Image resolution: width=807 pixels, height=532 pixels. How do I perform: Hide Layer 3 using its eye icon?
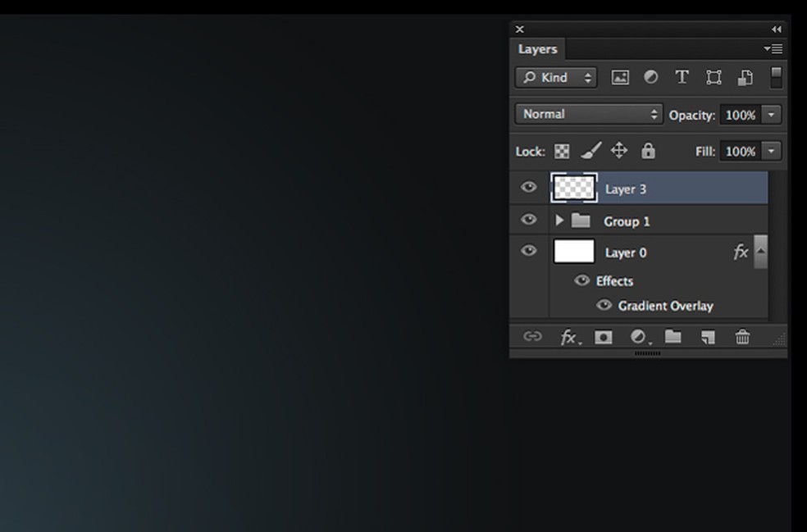click(x=528, y=187)
